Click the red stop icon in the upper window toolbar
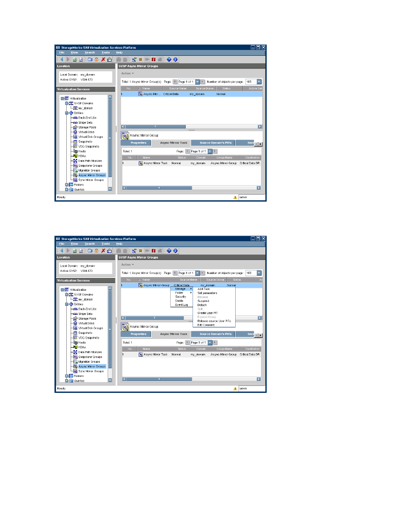This screenshot has height=532, width=411. [153, 59]
